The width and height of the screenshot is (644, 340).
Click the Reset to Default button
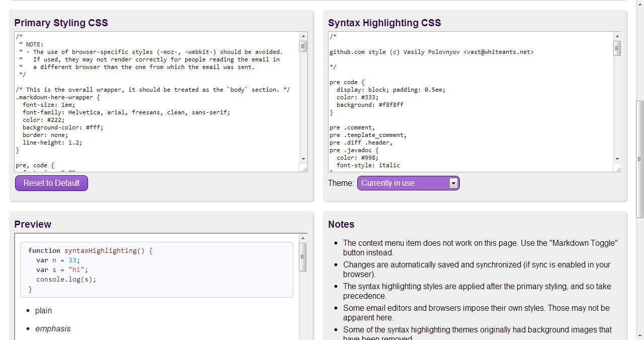click(51, 183)
